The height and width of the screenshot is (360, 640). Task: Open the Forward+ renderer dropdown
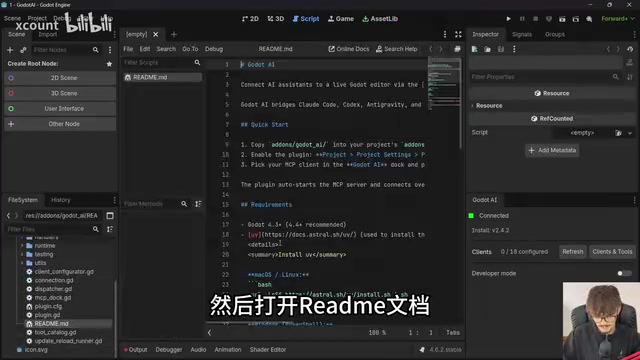coord(618,19)
